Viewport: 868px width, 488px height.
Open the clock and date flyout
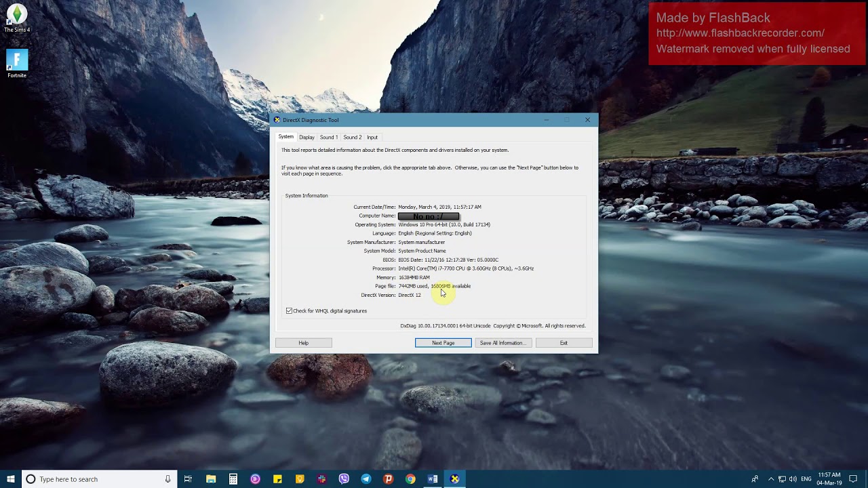pos(829,479)
